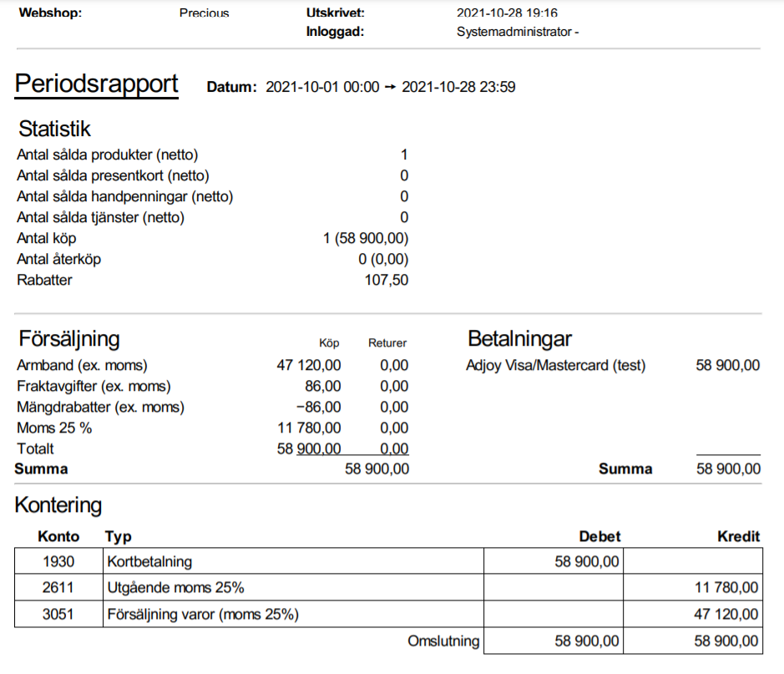Click the Antal sålda presentkort (netto) label
This screenshot has height=674, width=784.
pos(113,176)
